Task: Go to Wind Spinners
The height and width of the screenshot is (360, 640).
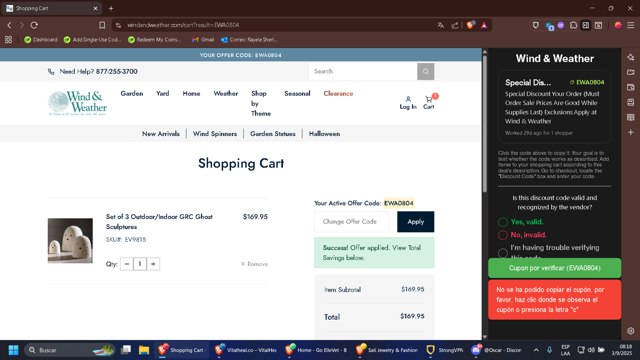Action: [215, 134]
